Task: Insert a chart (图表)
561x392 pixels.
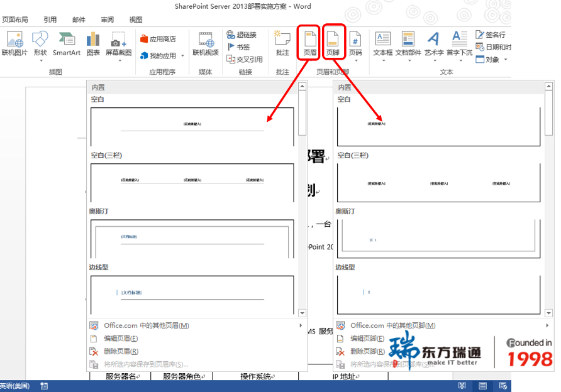Action: (x=93, y=43)
